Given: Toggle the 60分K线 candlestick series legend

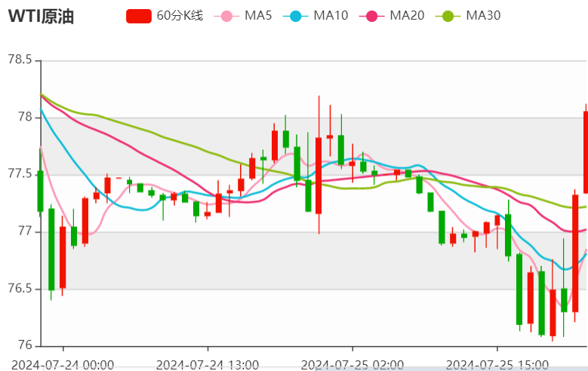Looking at the screenshot, I should point(165,16).
